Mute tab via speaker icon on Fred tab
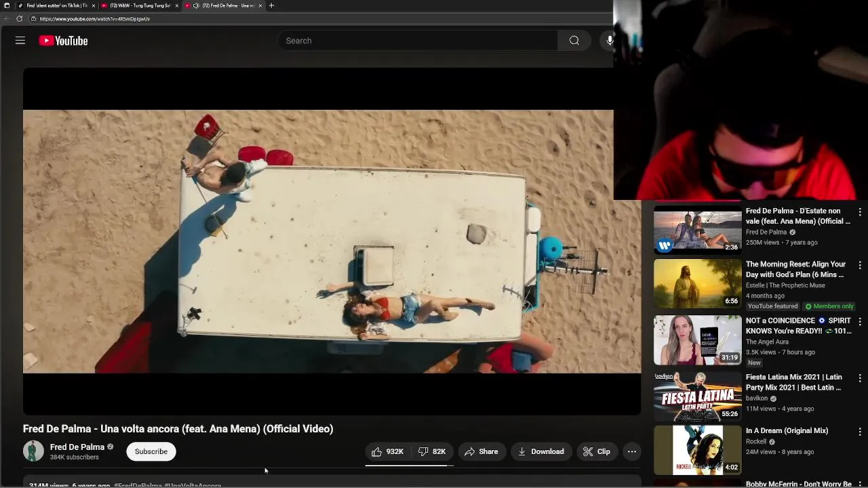This screenshot has width=868, height=488. pos(196,5)
